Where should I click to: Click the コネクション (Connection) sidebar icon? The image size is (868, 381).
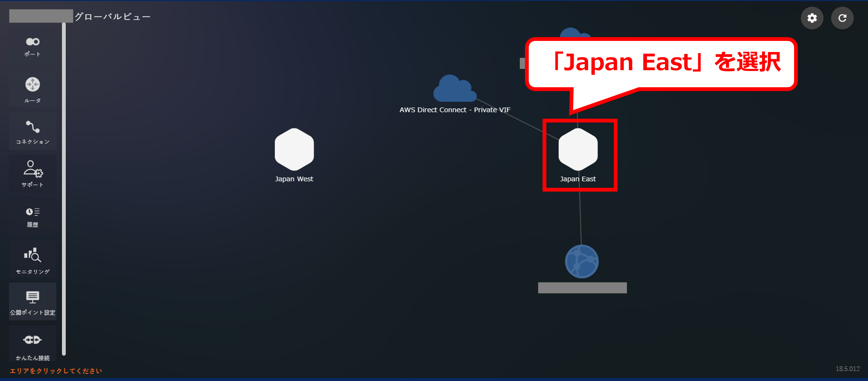click(32, 131)
